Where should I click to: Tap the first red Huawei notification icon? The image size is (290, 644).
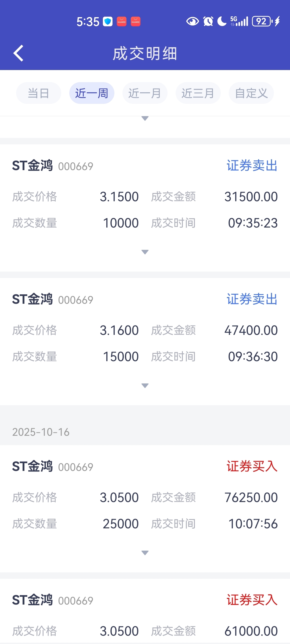tap(122, 21)
